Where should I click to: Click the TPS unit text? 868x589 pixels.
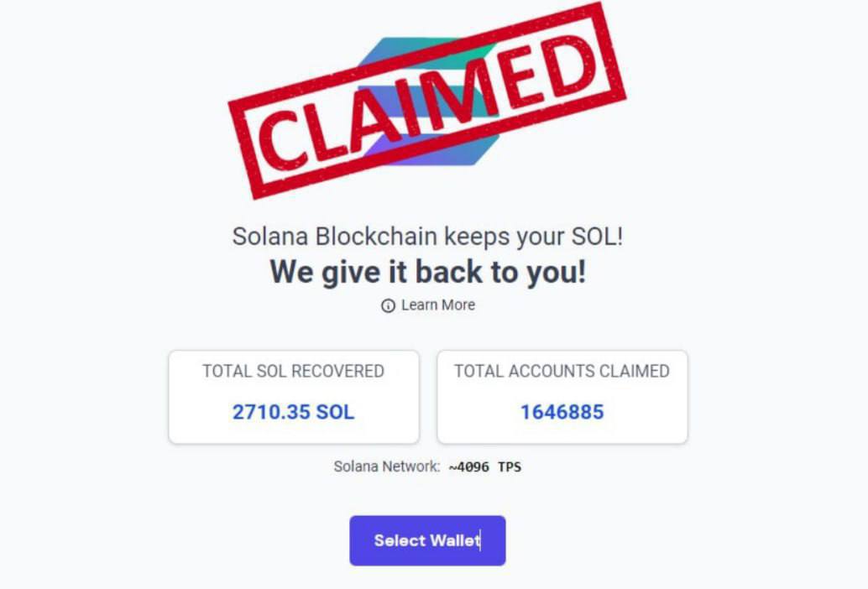(x=510, y=467)
